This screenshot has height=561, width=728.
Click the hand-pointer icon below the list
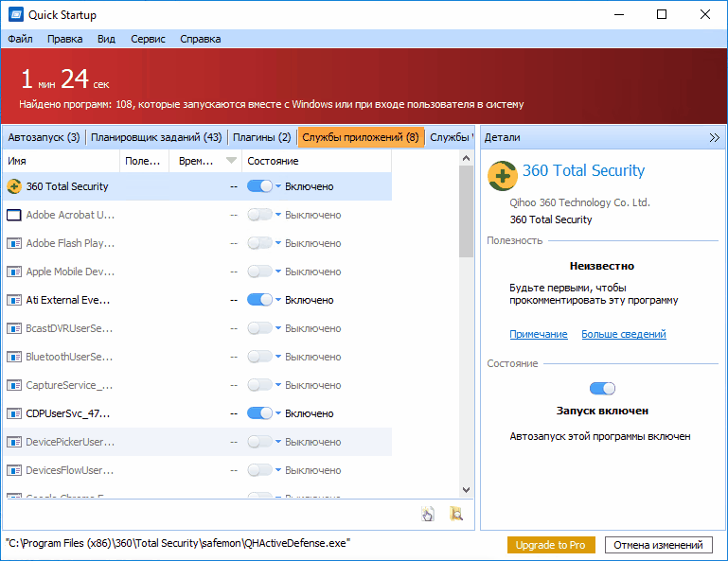click(428, 514)
